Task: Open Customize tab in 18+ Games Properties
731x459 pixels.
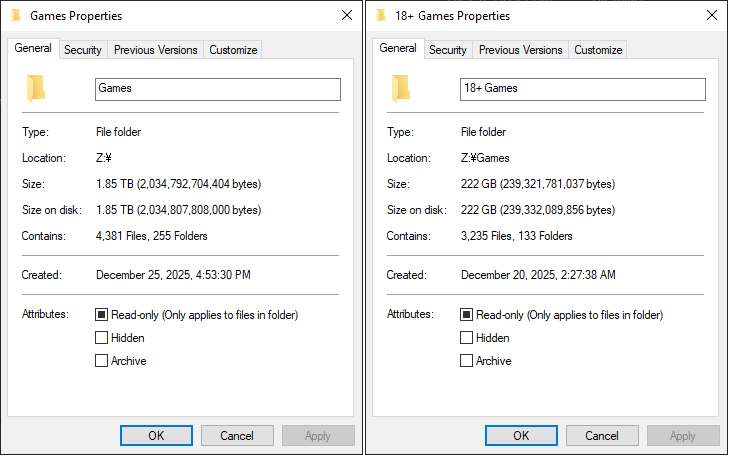Action: pos(598,50)
